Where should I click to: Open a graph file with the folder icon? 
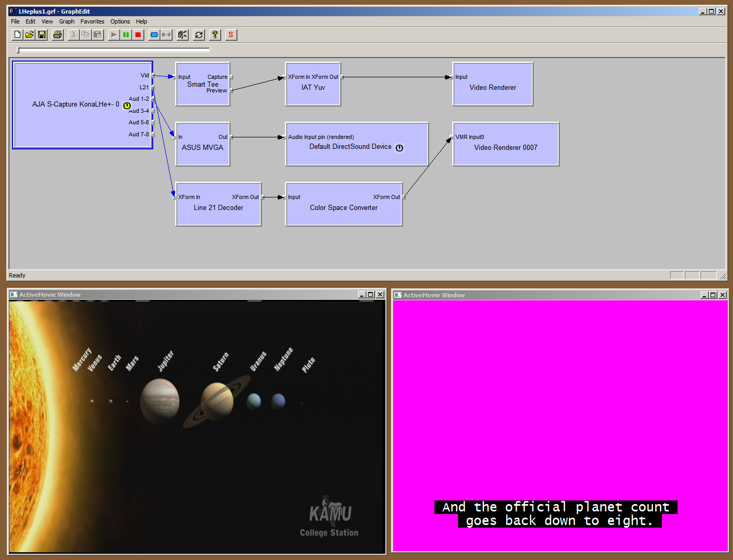pyautogui.click(x=30, y=34)
